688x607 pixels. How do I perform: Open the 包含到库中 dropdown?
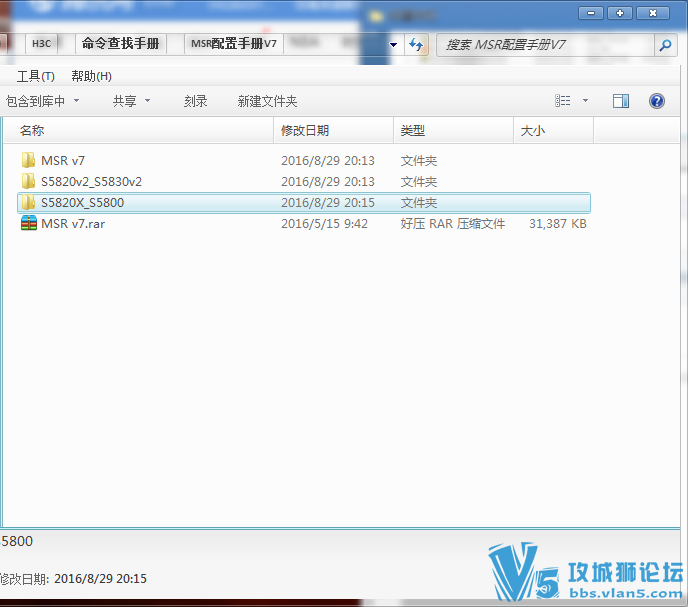(43, 101)
